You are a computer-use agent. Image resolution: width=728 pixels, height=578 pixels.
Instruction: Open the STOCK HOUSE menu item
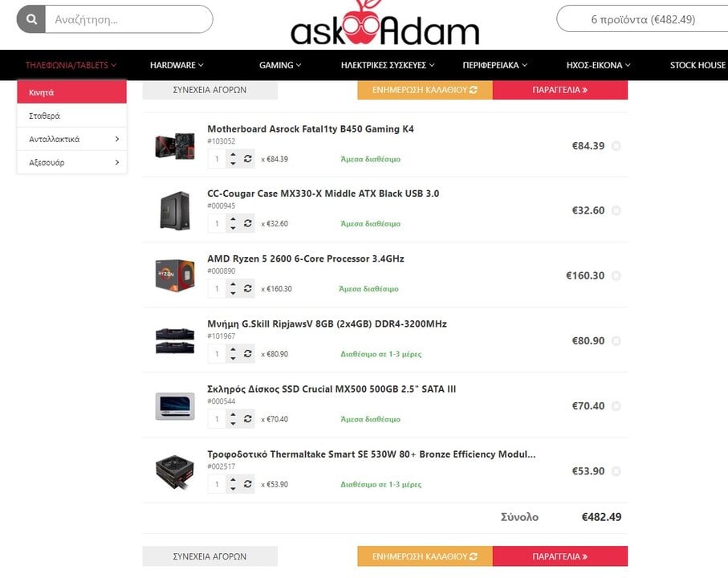697,65
